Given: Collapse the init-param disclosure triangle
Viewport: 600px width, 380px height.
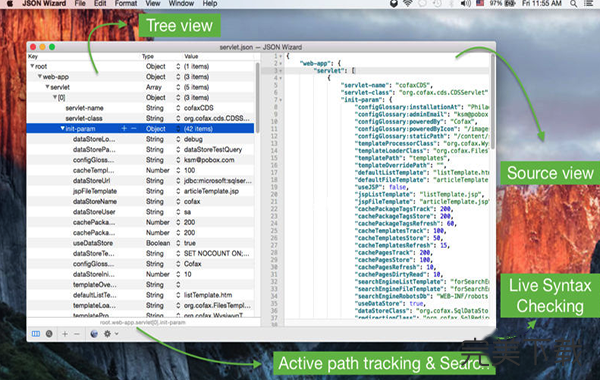Looking at the screenshot, I should (x=62, y=129).
